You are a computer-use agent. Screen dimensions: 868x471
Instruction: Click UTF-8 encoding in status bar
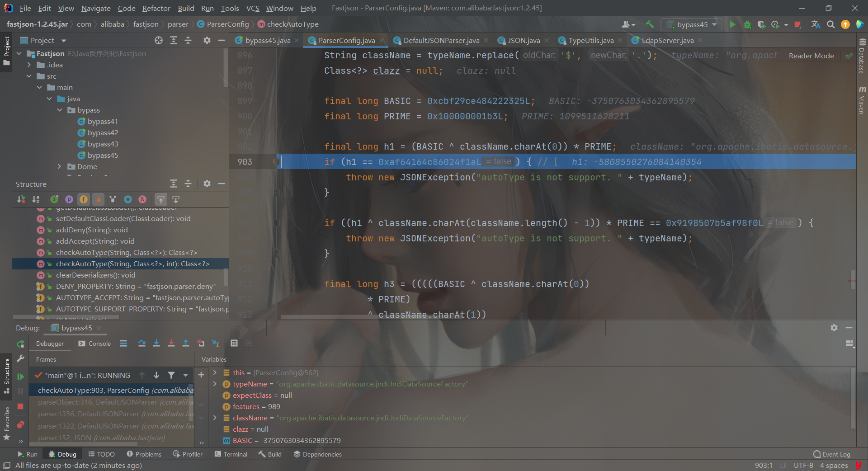tap(803, 465)
